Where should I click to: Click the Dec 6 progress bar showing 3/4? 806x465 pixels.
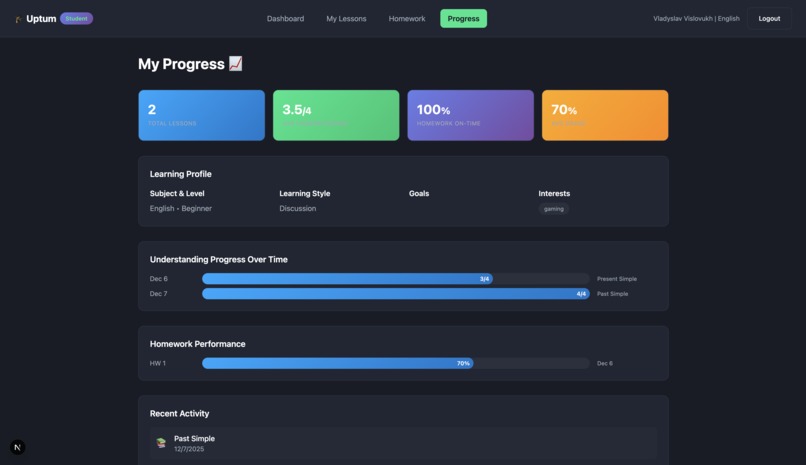point(347,278)
